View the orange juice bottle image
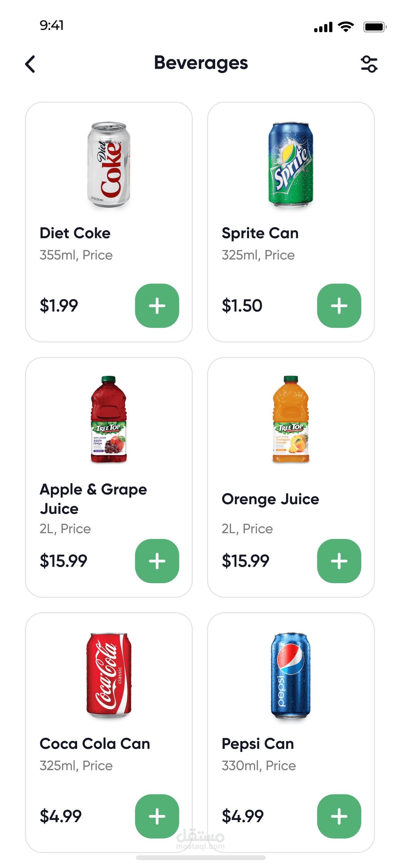This screenshot has height=868, width=401. [291, 419]
